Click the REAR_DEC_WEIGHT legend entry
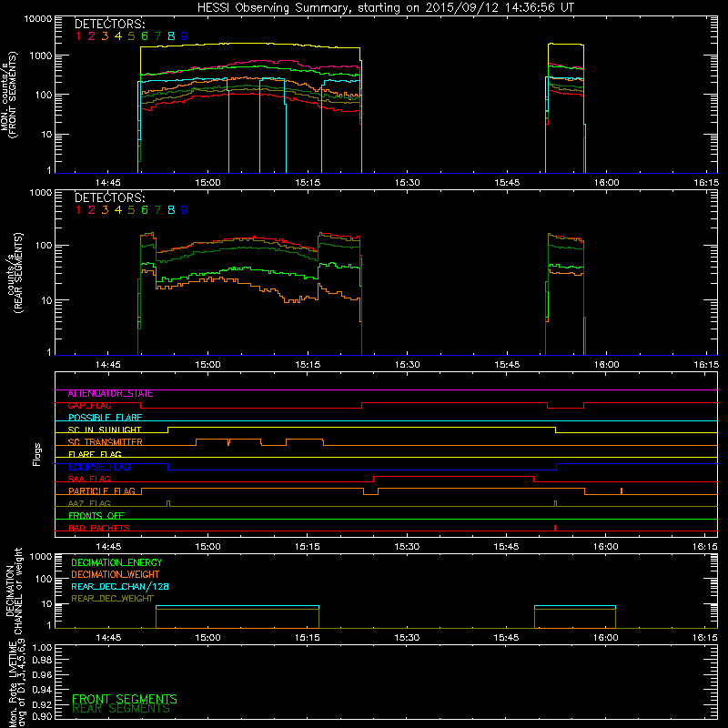 click(x=112, y=599)
